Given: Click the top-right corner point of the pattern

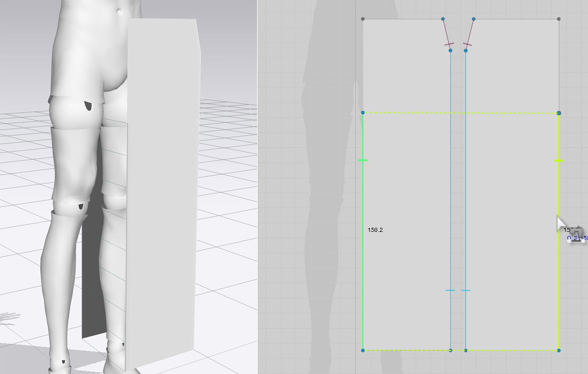Looking at the screenshot, I should tap(559, 19).
